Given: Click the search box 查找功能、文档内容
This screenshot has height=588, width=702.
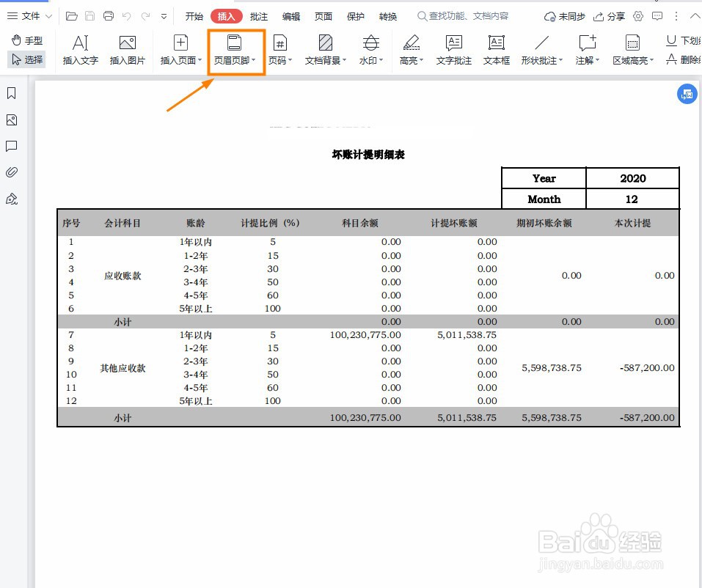Looking at the screenshot, I should [463, 16].
